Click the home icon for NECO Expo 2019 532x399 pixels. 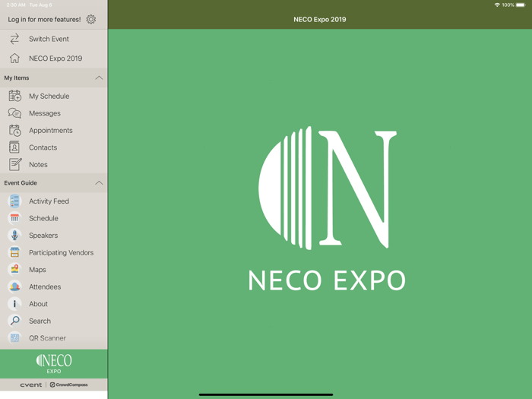pyautogui.click(x=14, y=59)
